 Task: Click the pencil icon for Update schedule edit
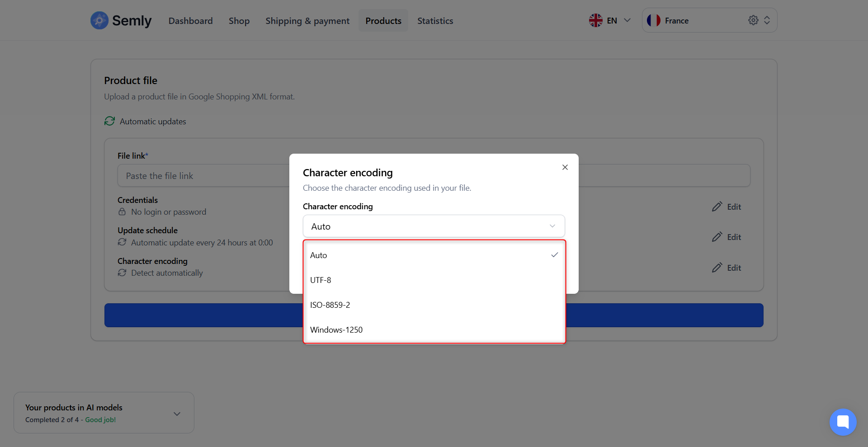(717, 237)
